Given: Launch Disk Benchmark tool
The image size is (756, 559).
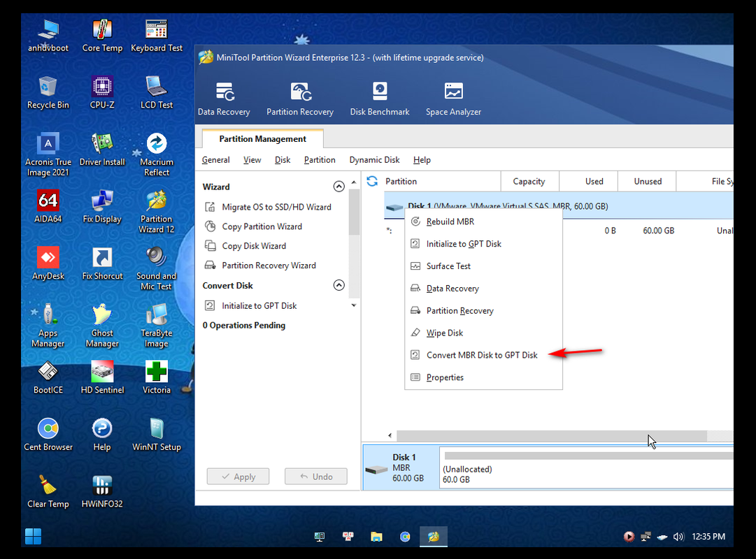Looking at the screenshot, I should pos(380,99).
